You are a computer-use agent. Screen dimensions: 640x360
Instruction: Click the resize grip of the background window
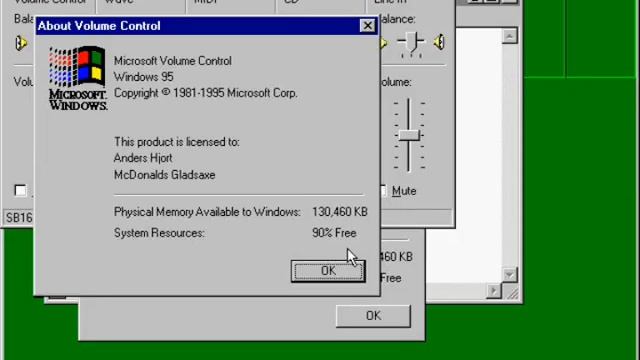pos(512,292)
